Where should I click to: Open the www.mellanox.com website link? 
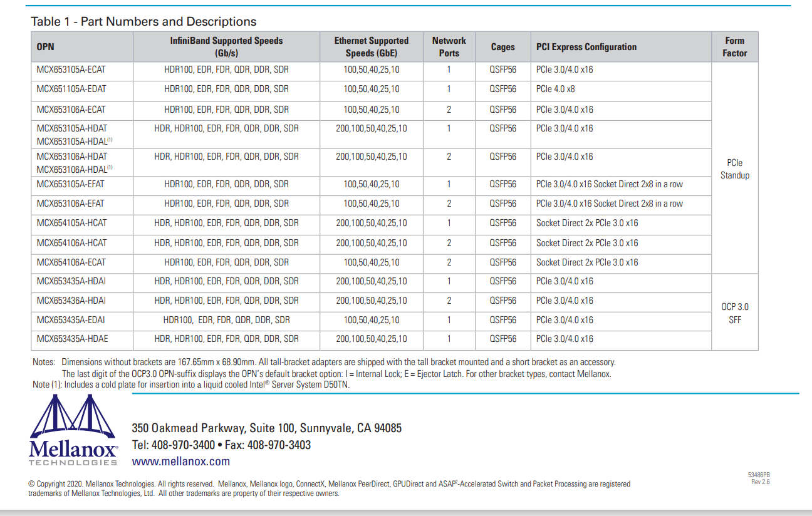(x=180, y=462)
